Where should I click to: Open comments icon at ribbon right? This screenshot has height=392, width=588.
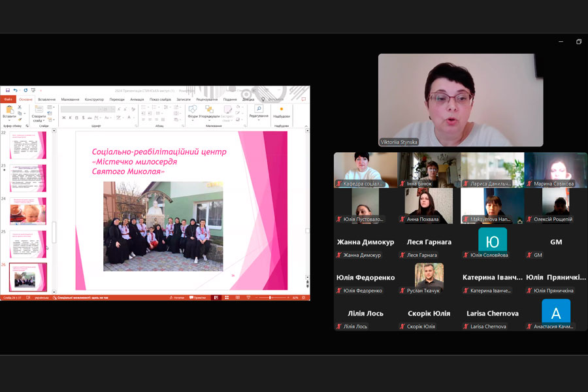pyautogui.click(x=304, y=99)
